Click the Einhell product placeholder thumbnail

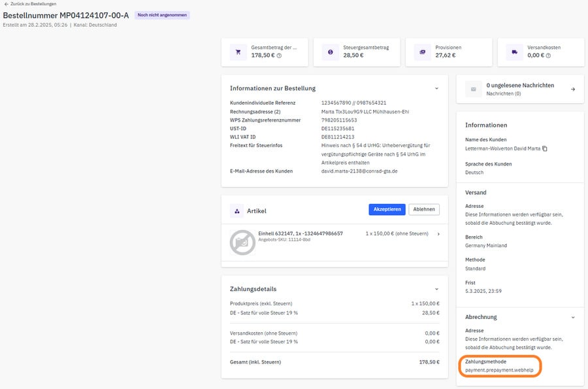[x=242, y=242]
